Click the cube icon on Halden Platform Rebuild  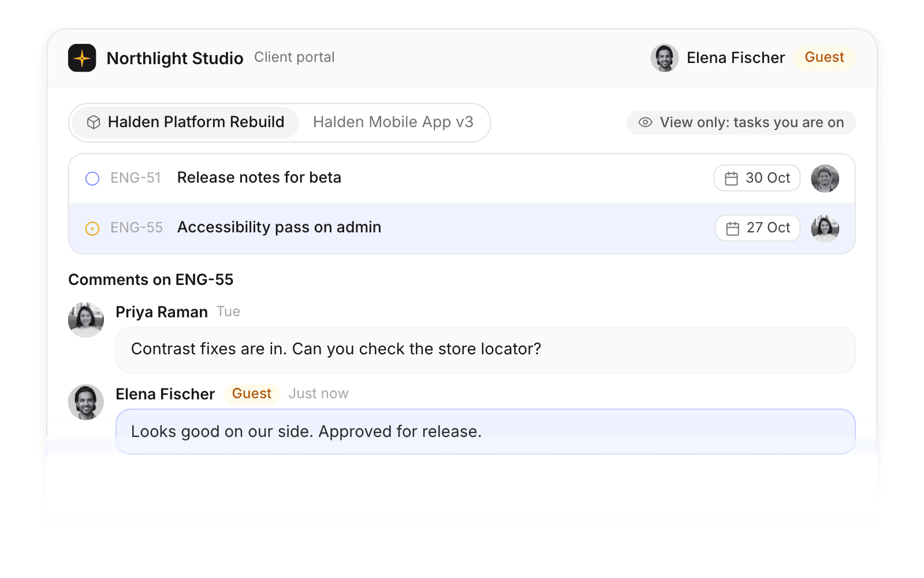[x=94, y=123]
